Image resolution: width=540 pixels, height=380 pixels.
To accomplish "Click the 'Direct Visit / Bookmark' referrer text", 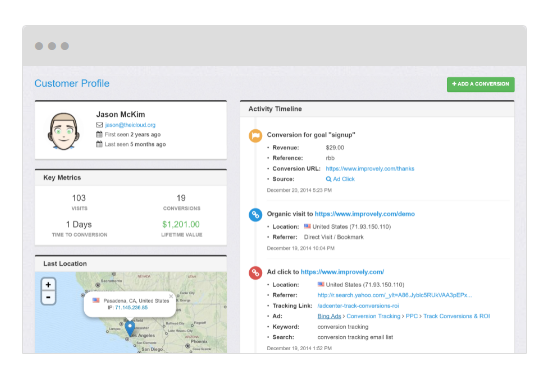I will pos(333,237).
